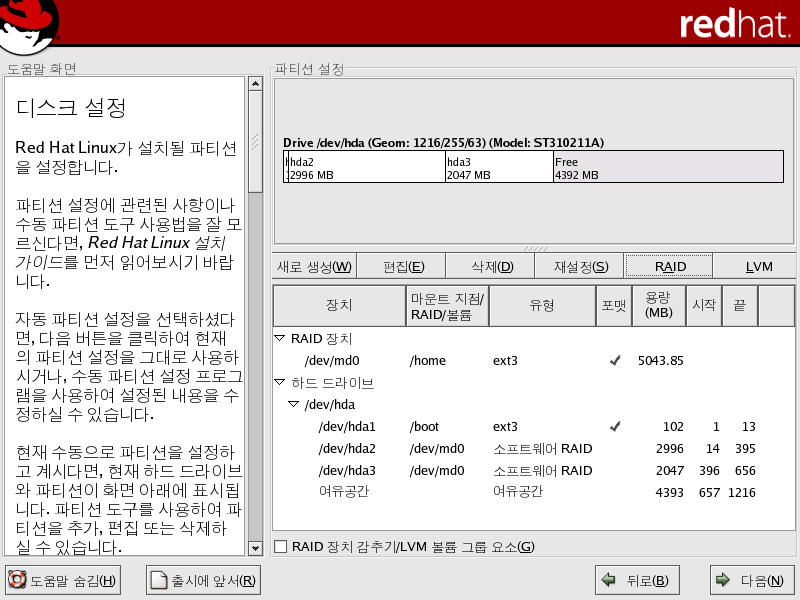Collapse the 하드 드라이브 tree group

tap(280, 383)
